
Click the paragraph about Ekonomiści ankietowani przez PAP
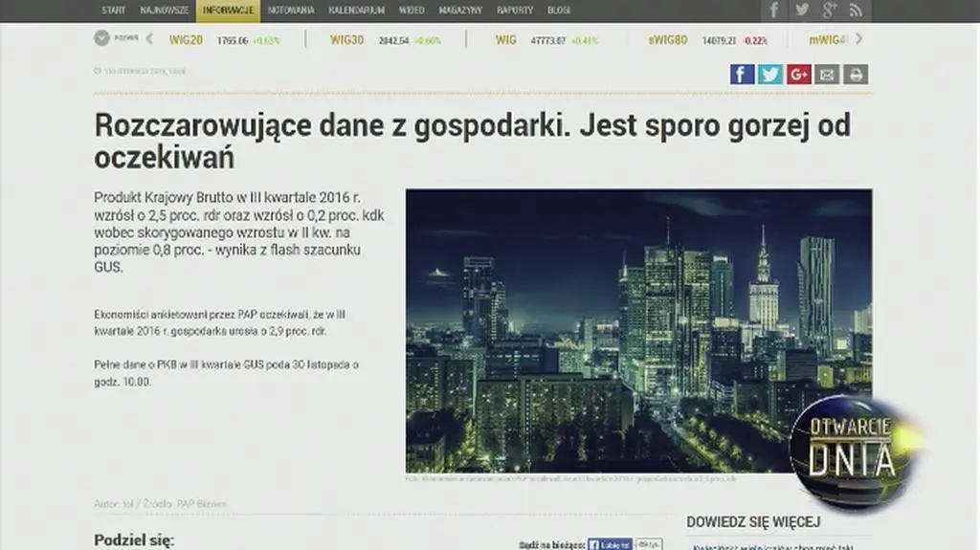click(x=220, y=322)
